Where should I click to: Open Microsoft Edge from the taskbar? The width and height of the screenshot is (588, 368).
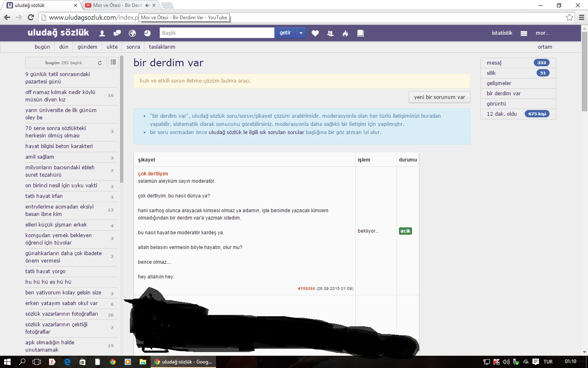pyautogui.click(x=67, y=362)
